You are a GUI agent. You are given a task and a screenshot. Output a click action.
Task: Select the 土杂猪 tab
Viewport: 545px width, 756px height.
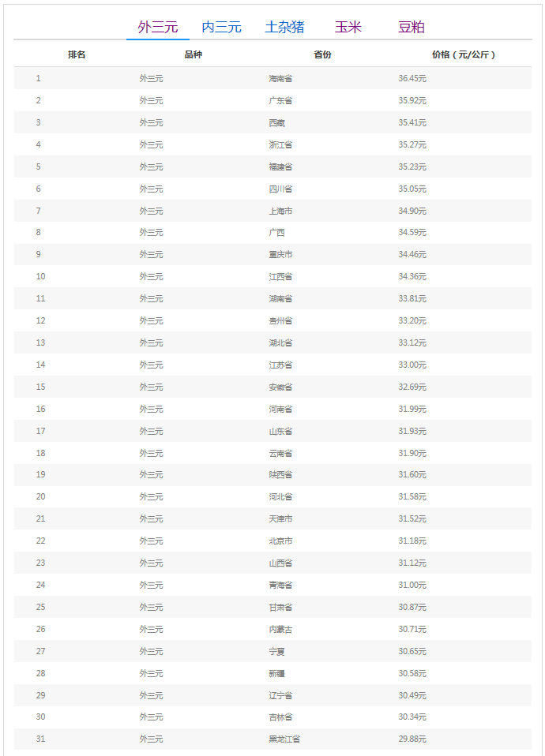click(x=285, y=28)
